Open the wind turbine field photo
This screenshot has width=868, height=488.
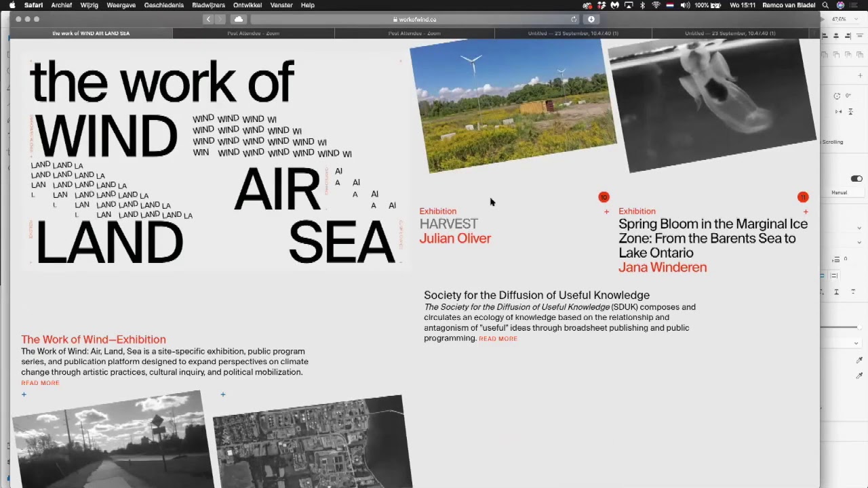(513, 106)
